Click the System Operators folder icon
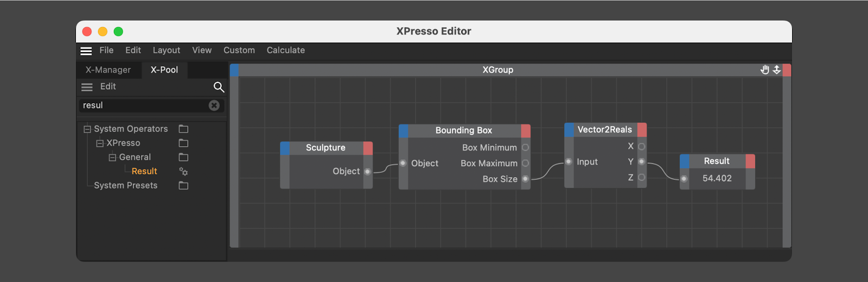The width and height of the screenshot is (868, 282). [183, 129]
